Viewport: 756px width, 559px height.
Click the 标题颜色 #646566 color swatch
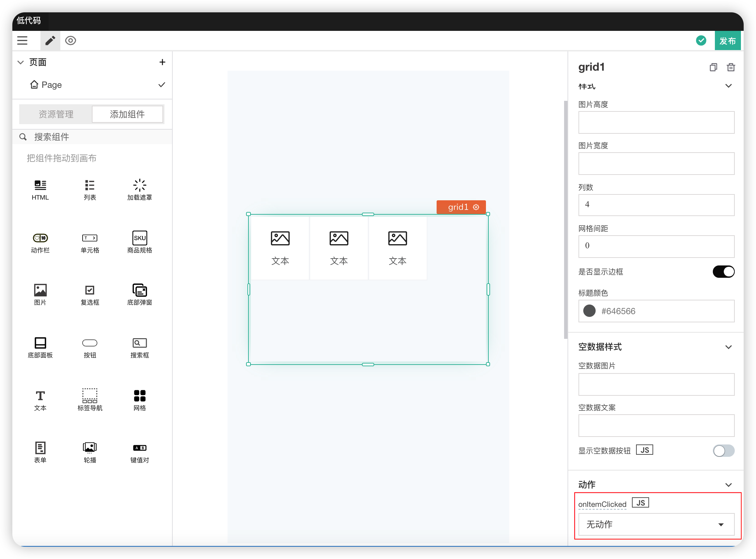coord(589,311)
